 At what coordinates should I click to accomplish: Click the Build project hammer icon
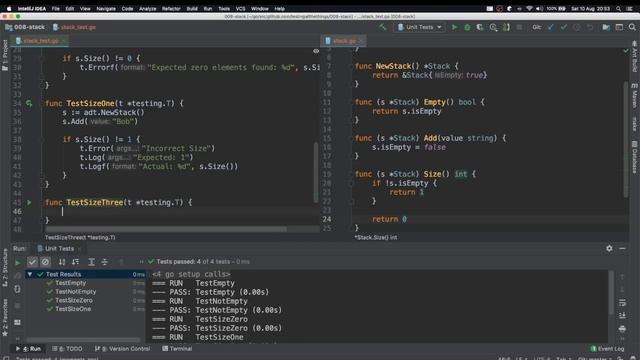(382, 27)
